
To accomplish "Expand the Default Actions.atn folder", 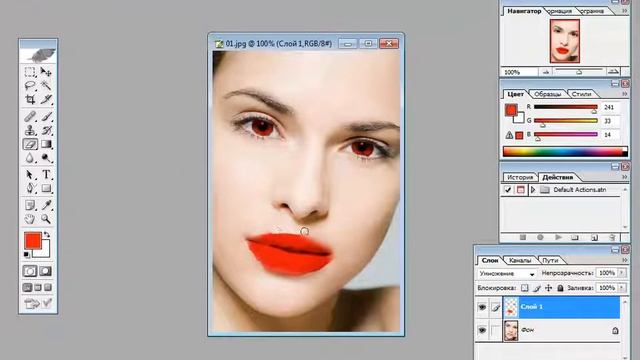I will tap(533, 190).
